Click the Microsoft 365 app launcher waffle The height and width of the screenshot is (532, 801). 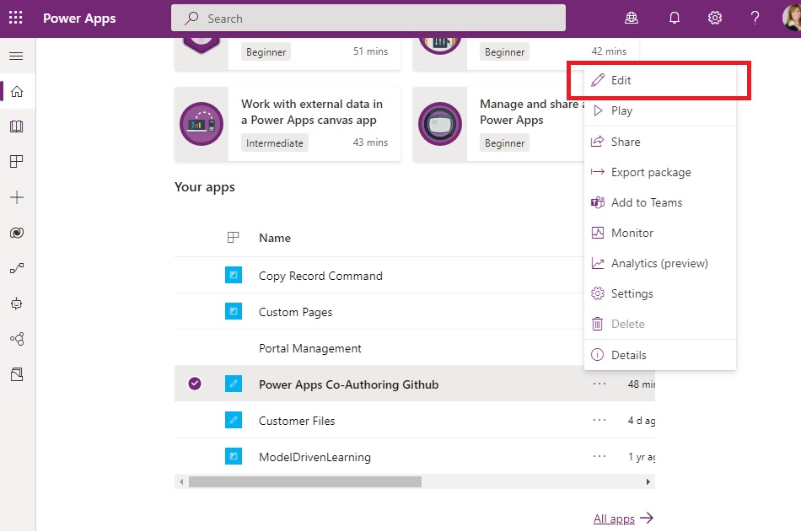click(15, 17)
